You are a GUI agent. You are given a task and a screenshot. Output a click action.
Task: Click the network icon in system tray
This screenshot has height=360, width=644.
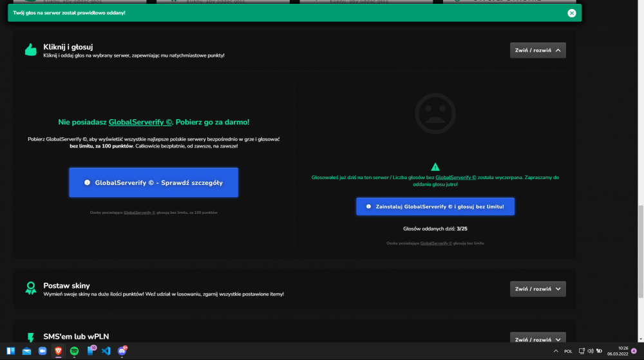tap(582, 351)
